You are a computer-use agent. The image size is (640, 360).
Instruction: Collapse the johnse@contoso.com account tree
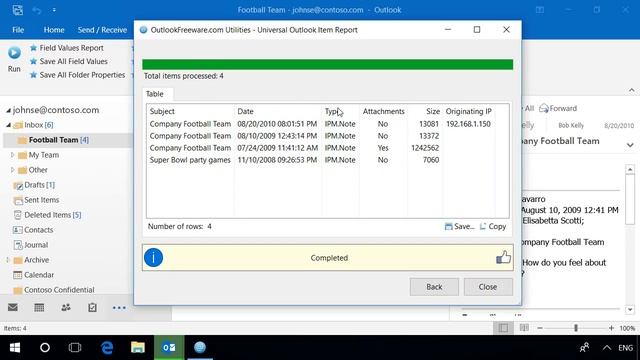pos(8,111)
